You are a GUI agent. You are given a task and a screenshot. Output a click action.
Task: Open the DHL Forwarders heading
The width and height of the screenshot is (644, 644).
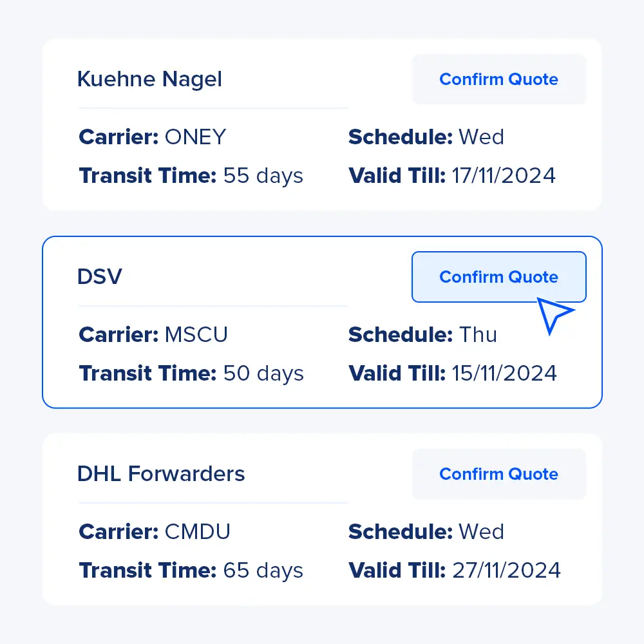click(161, 475)
